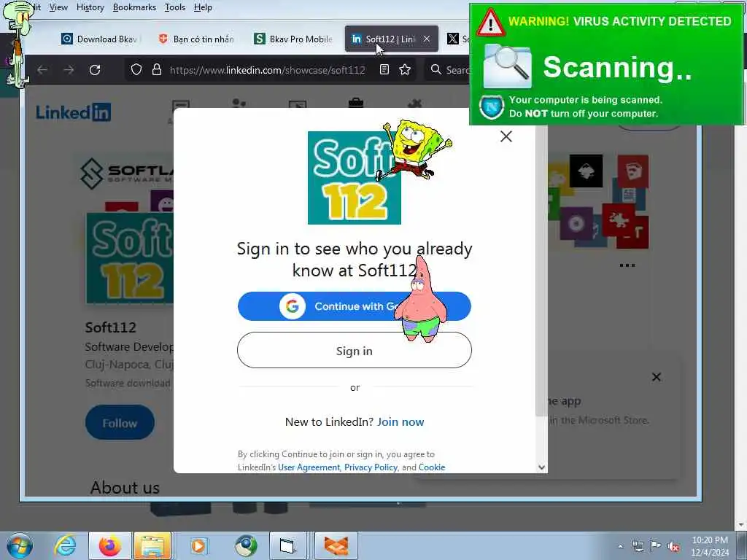
Task: Click the muted volume tray icon
Action: [673, 547]
